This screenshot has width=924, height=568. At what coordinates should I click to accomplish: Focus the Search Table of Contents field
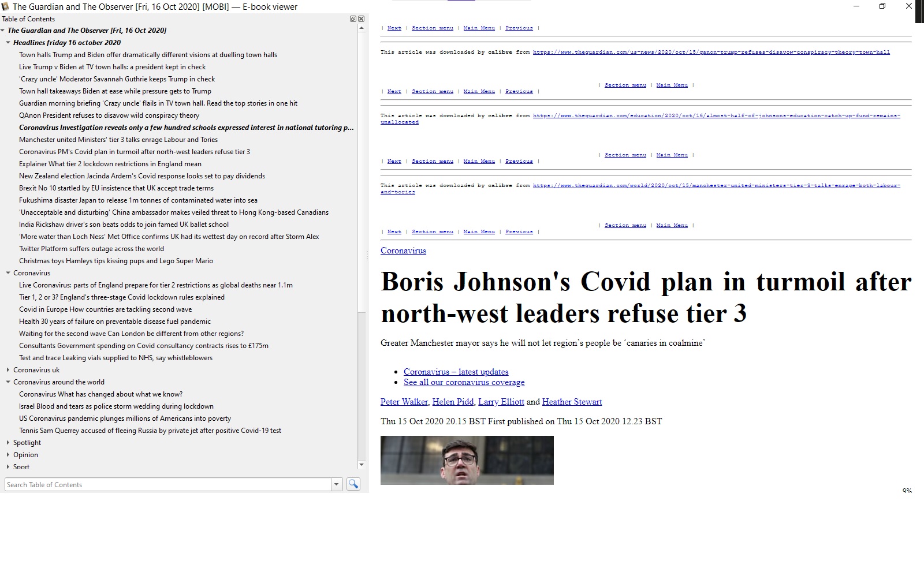(168, 484)
